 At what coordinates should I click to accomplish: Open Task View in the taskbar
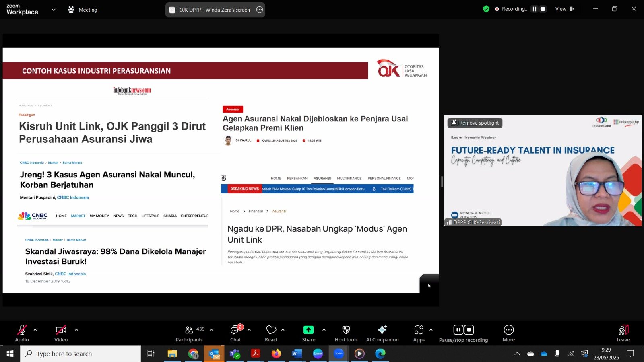(151, 354)
